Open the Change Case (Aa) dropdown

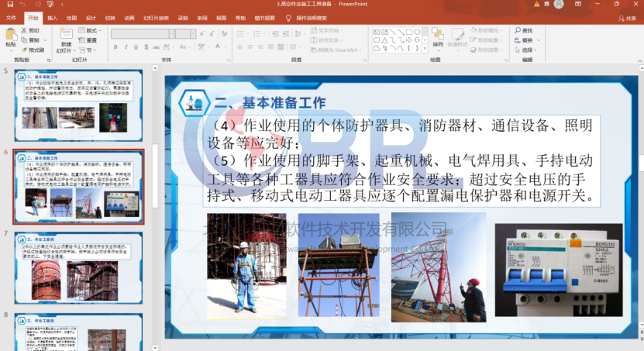[184, 47]
